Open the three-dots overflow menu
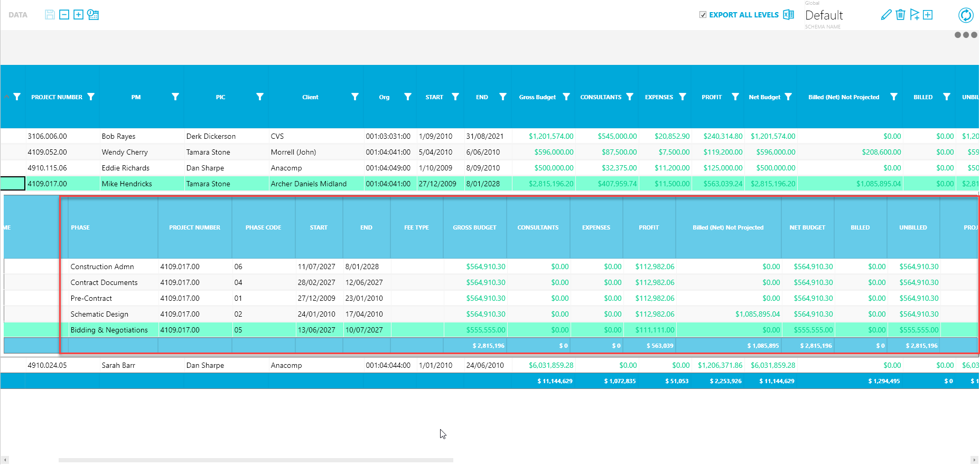The height and width of the screenshot is (466, 980). pos(966,35)
